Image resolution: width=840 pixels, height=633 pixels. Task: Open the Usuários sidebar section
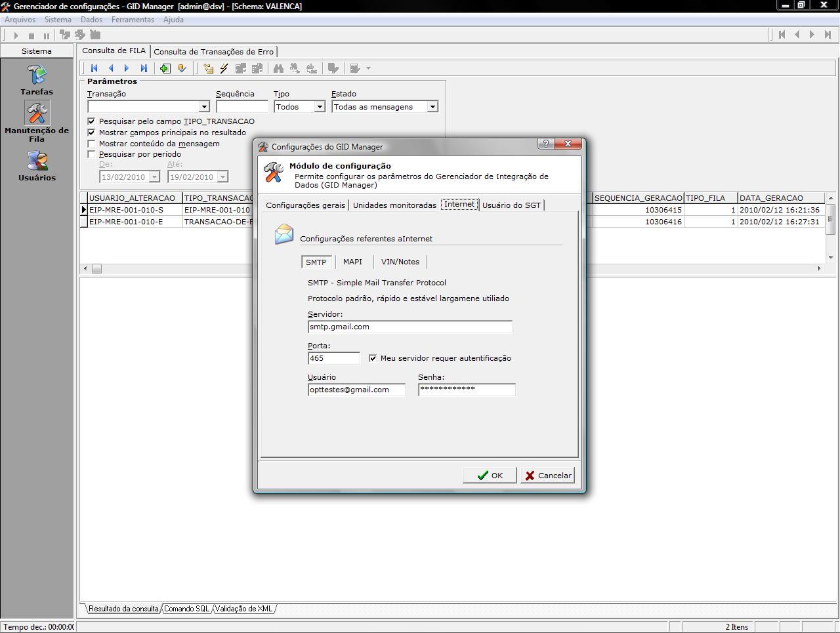pyautogui.click(x=37, y=166)
